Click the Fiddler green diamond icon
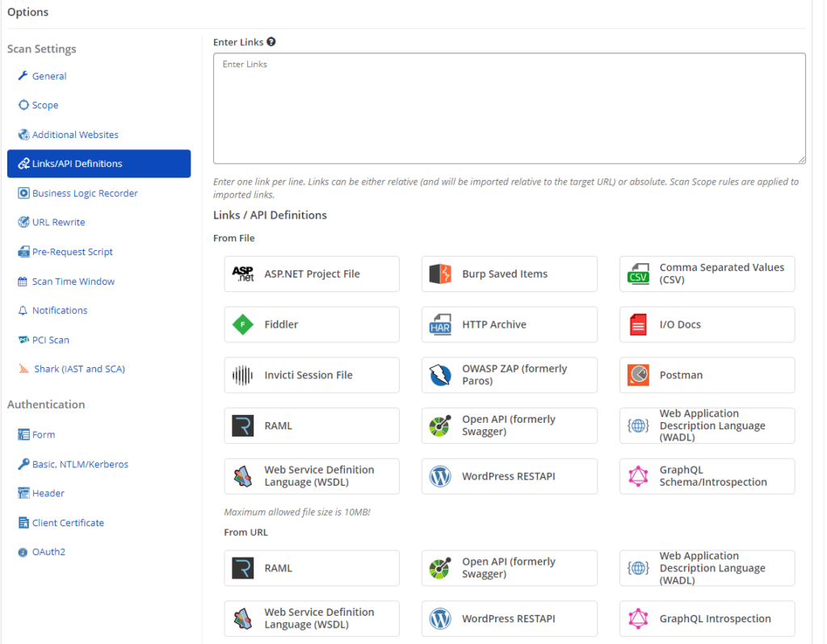The width and height of the screenshot is (827, 644). pos(242,324)
